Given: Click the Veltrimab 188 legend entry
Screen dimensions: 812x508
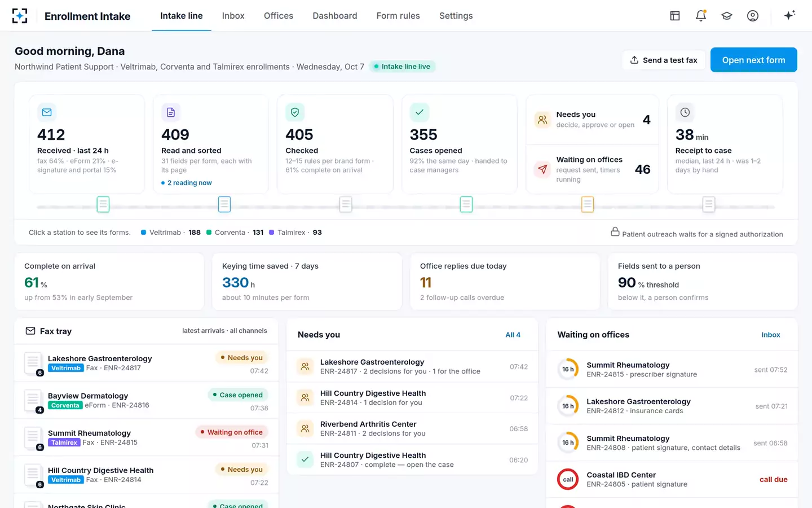Looking at the screenshot, I should click(x=171, y=233).
